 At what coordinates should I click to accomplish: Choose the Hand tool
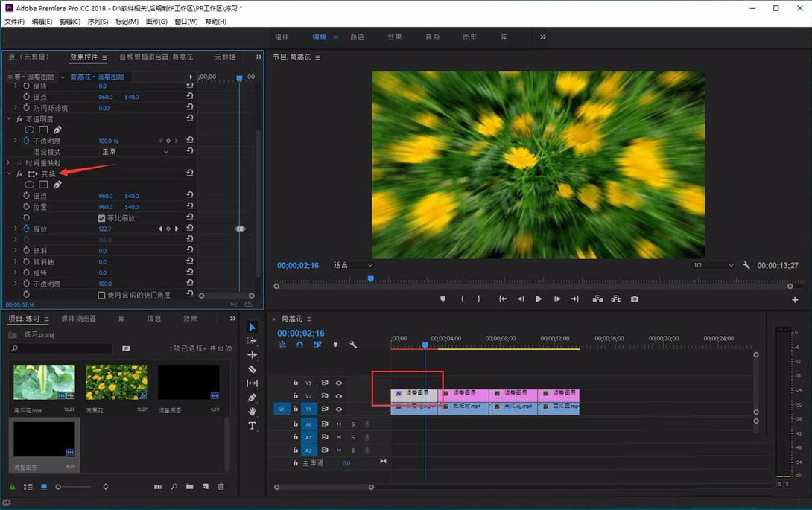point(252,412)
